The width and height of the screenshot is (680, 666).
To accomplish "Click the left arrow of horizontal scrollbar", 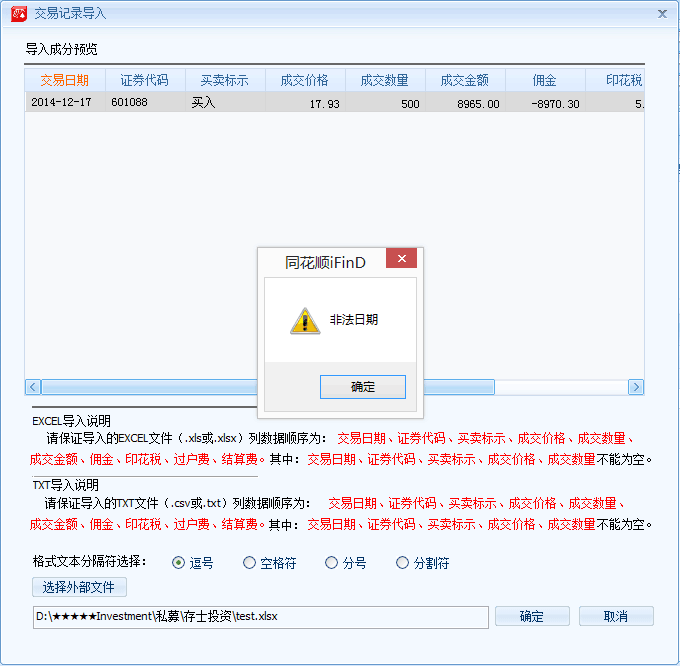I will (33, 387).
